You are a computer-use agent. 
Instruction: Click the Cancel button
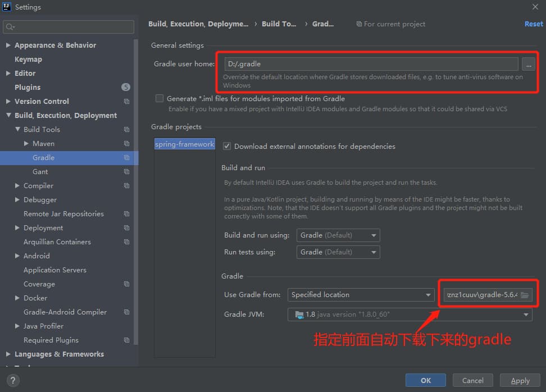click(472, 381)
